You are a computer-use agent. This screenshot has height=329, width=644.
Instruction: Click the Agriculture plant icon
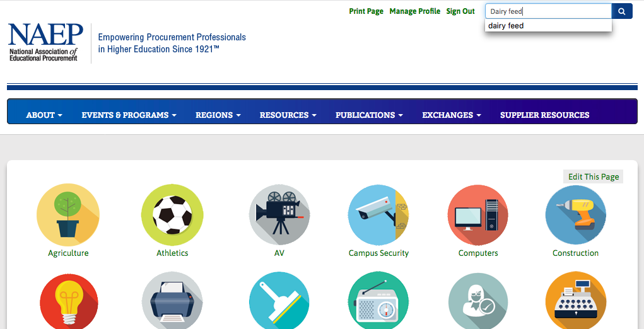pyautogui.click(x=68, y=216)
